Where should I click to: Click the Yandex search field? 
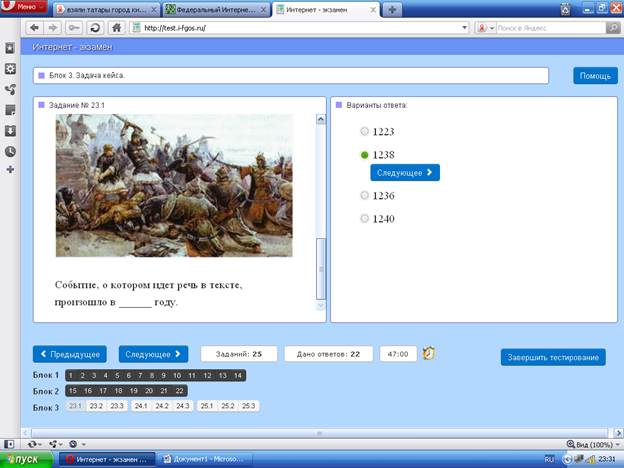coord(551,28)
